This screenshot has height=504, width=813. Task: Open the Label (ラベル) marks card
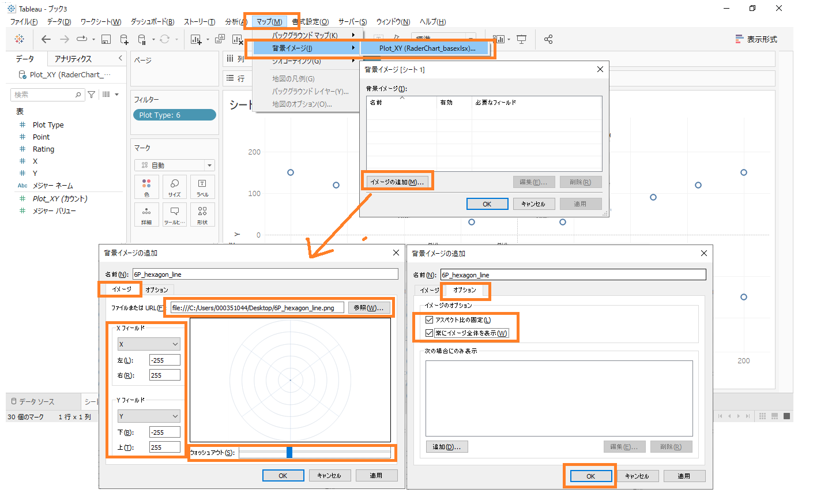202,187
